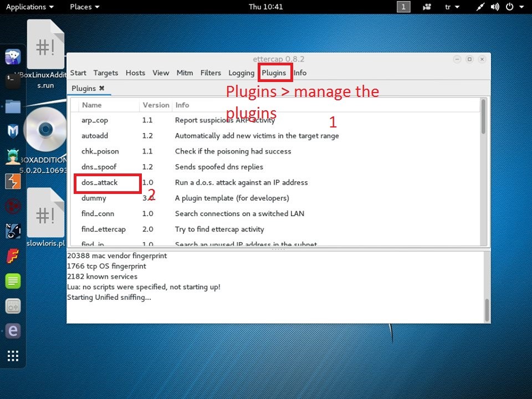532x399 pixels.
Task: Select the dns_spoof plugin row
Action: (275, 167)
